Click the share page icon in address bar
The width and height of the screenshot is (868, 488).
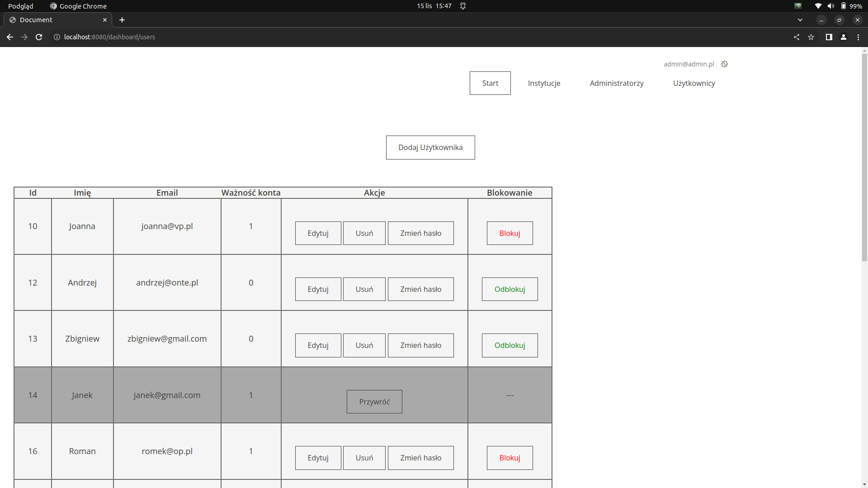click(x=797, y=37)
